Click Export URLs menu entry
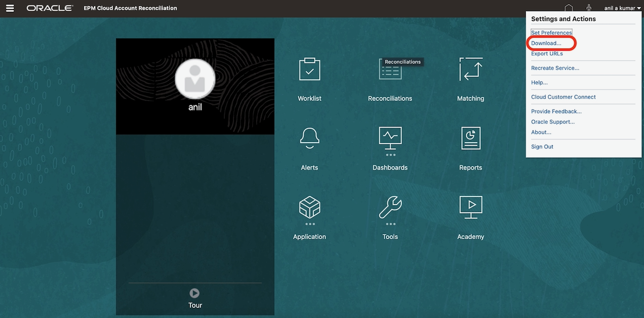This screenshot has width=644, height=318. pos(547,54)
